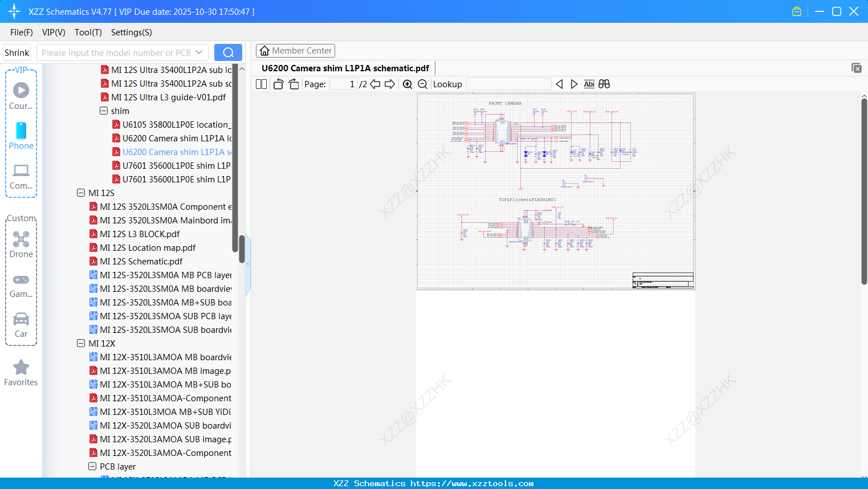Zoom out of the schematic view
The height and width of the screenshot is (489, 868).
422,84
